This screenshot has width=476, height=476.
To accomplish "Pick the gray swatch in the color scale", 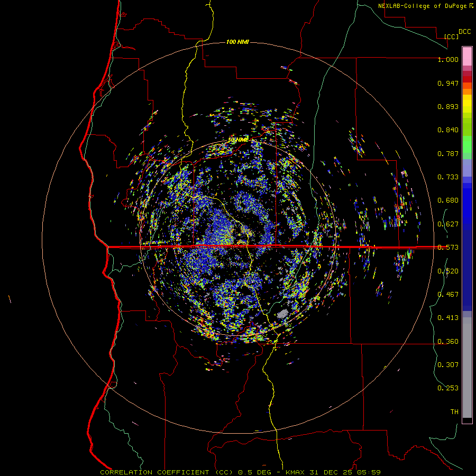I will 467,368.
